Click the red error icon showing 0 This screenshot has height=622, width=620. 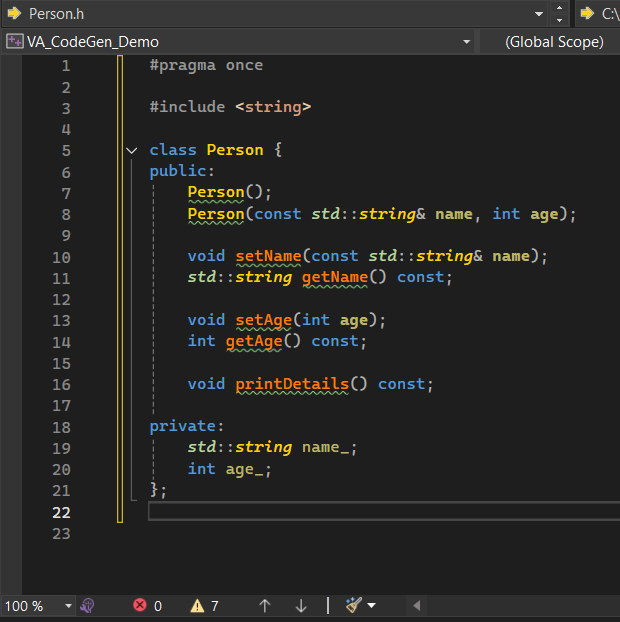click(140, 605)
